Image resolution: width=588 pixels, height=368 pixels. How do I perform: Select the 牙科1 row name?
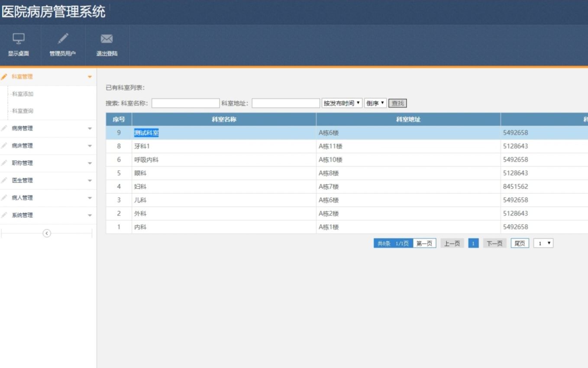click(142, 147)
